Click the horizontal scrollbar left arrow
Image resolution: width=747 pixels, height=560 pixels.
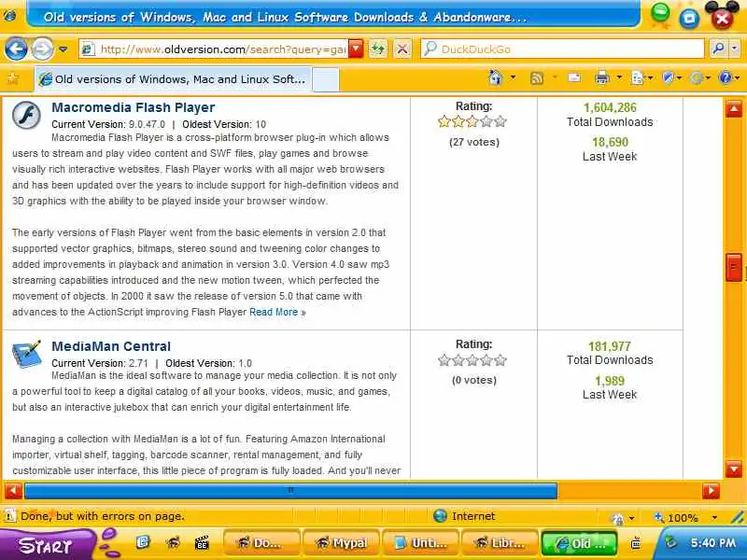(13, 491)
